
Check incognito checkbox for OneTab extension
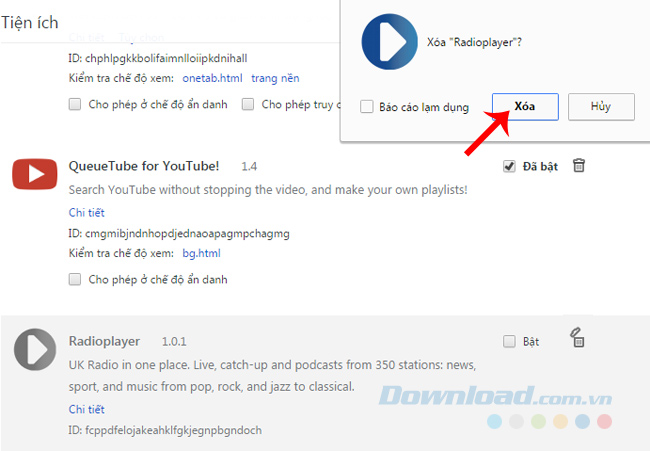tap(75, 104)
